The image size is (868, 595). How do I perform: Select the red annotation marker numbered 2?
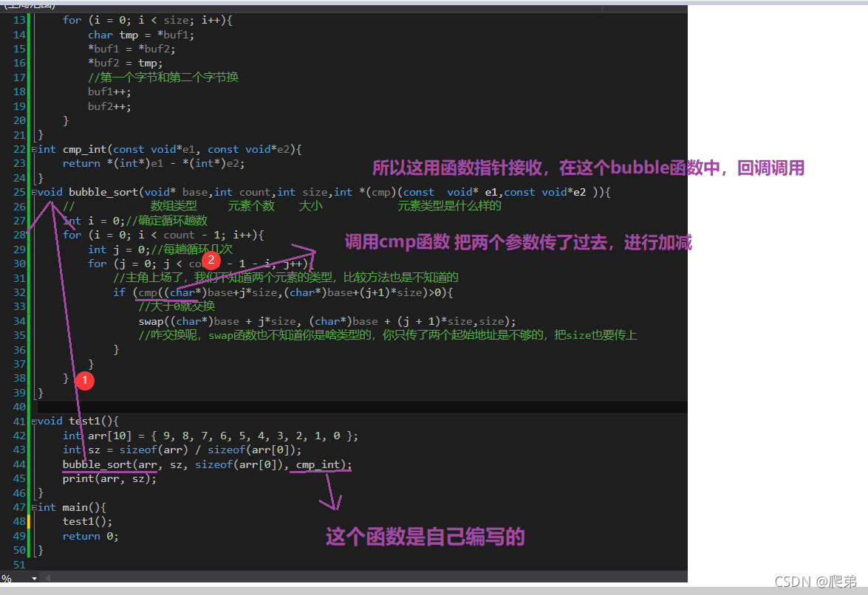pos(211,260)
